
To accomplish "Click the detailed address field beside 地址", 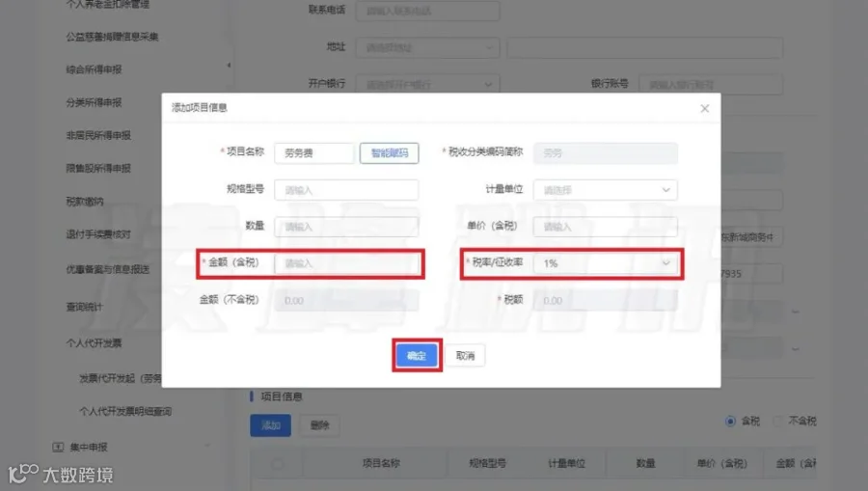I will click(645, 47).
